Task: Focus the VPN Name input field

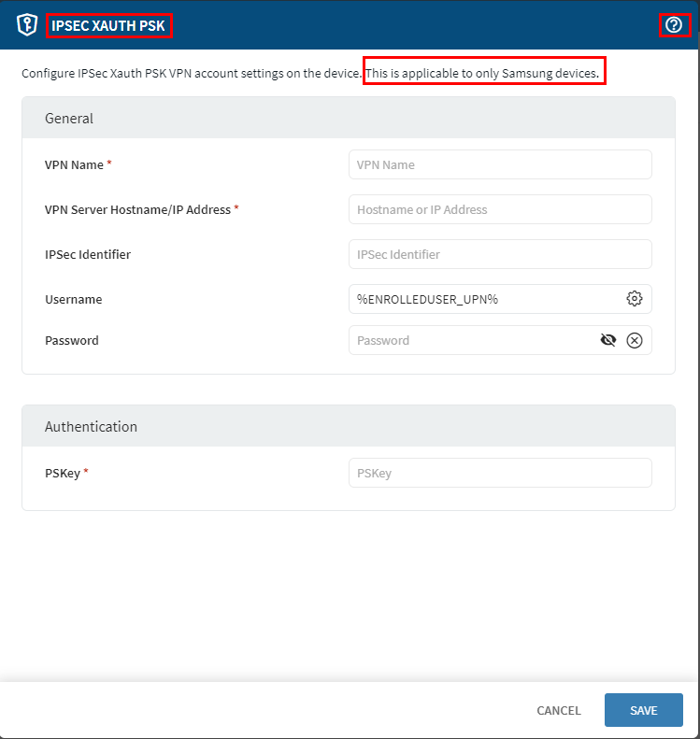Action: point(500,164)
